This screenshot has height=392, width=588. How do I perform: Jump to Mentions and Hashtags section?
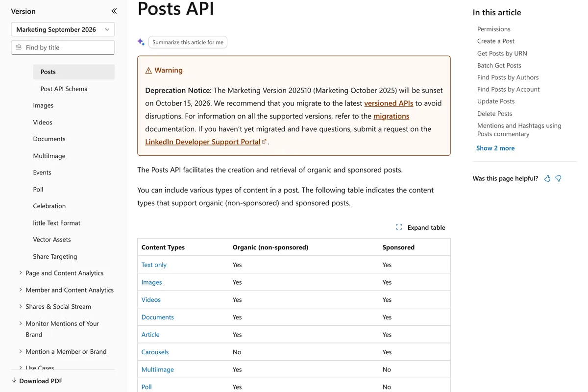coord(519,129)
